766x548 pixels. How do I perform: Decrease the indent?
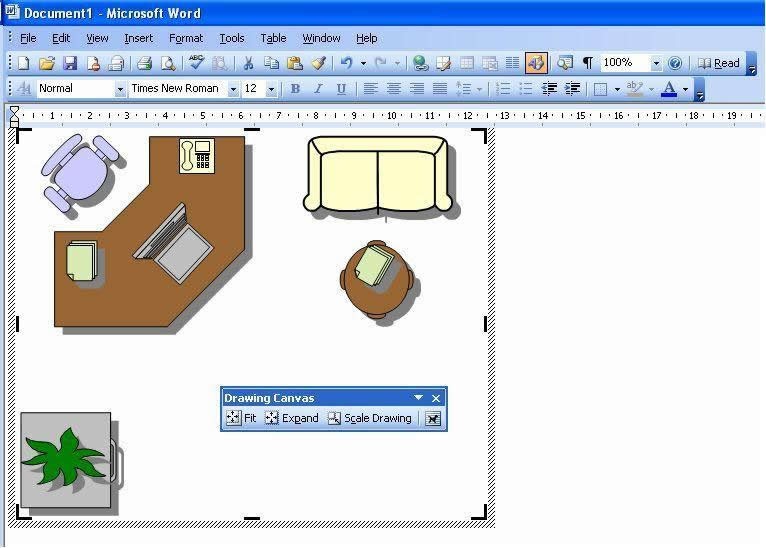pyautogui.click(x=549, y=89)
